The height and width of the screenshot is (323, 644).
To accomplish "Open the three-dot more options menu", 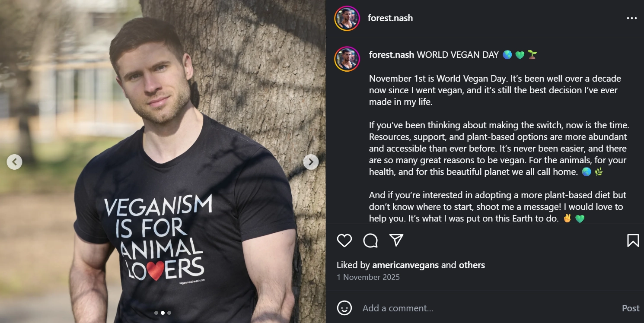I will pyautogui.click(x=631, y=18).
